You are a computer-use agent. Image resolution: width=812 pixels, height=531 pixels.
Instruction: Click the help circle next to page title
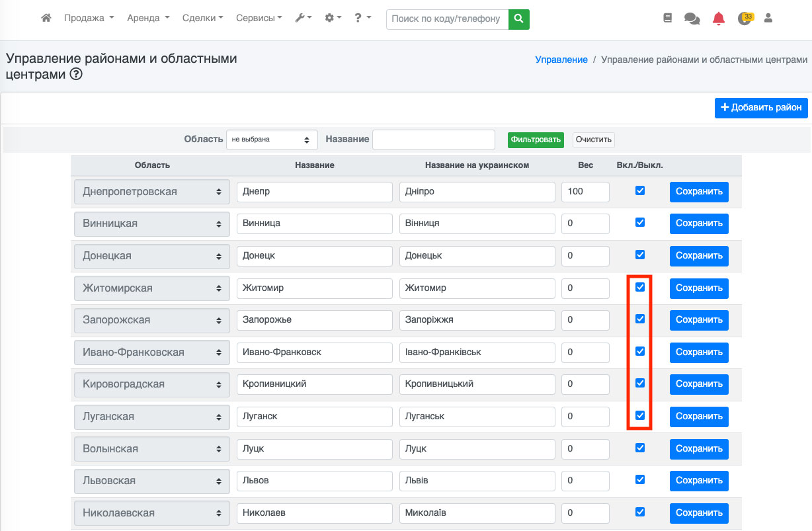tap(76, 75)
